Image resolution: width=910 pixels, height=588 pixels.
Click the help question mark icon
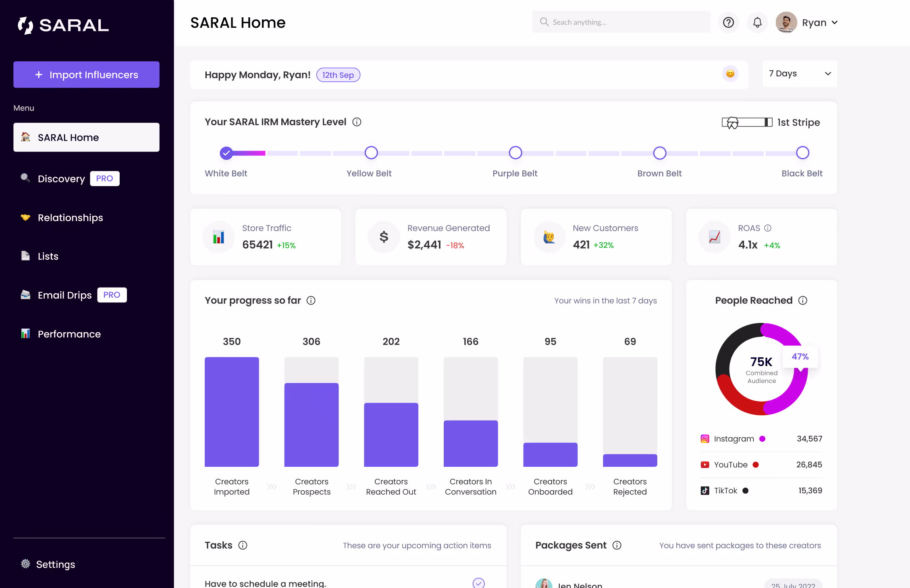click(728, 23)
